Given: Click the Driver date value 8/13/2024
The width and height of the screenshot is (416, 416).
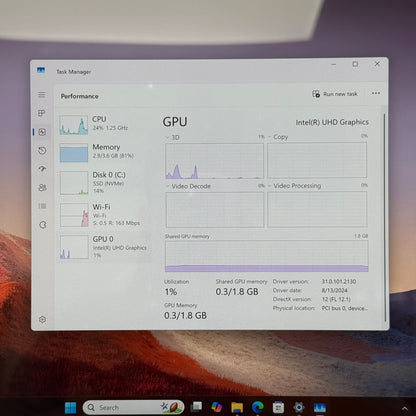Looking at the screenshot, I should [334, 290].
